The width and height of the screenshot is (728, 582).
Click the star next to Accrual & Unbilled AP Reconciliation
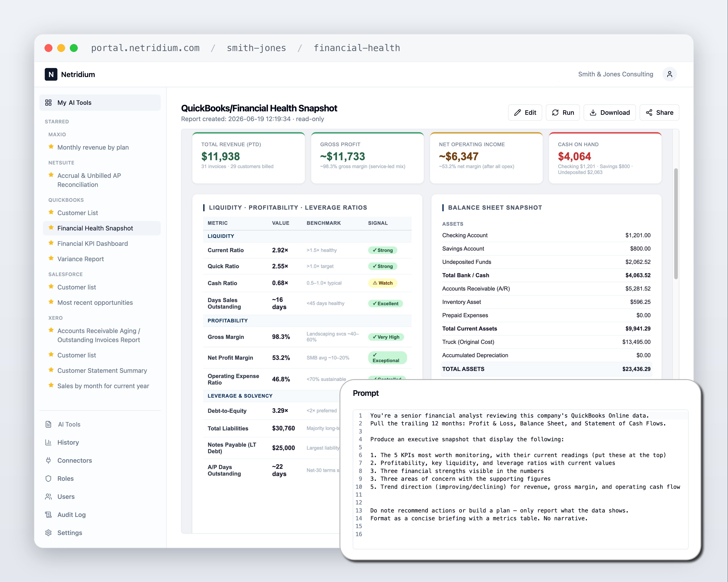pyautogui.click(x=51, y=175)
